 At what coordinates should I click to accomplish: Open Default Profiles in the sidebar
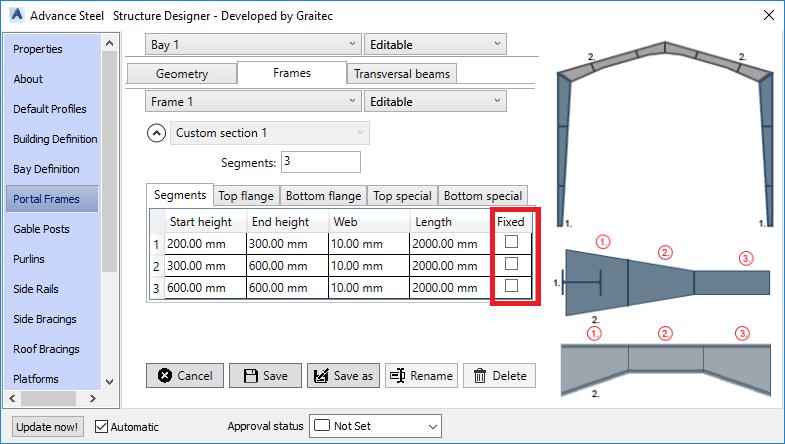click(50, 109)
